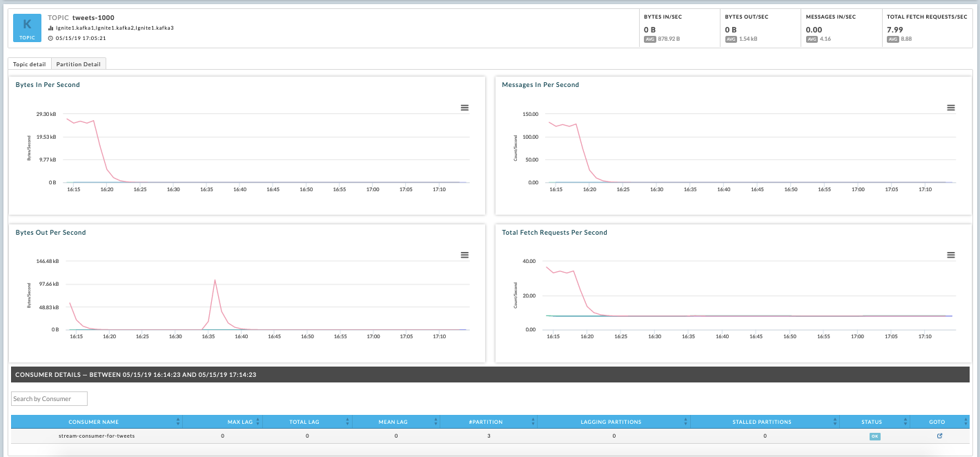Image resolution: width=980 pixels, height=457 pixels.
Task: Open the Total Fetch Requests chart menu
Action: click(950, 255)
